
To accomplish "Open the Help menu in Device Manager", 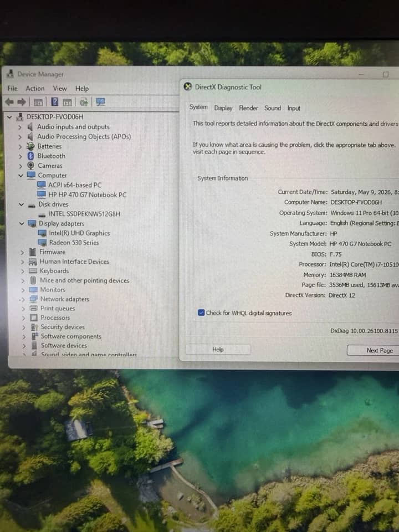I will 82,89.
